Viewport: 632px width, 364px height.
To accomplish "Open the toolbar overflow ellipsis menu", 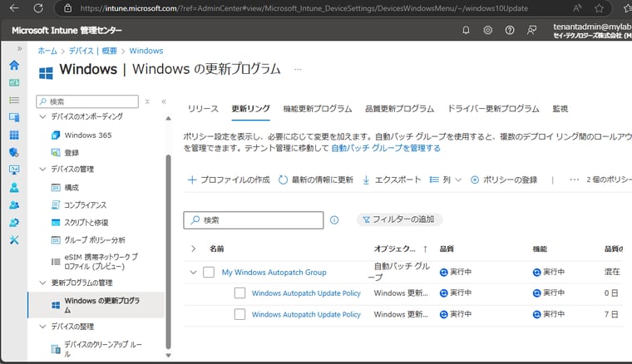I will click(x=575, y=180).
